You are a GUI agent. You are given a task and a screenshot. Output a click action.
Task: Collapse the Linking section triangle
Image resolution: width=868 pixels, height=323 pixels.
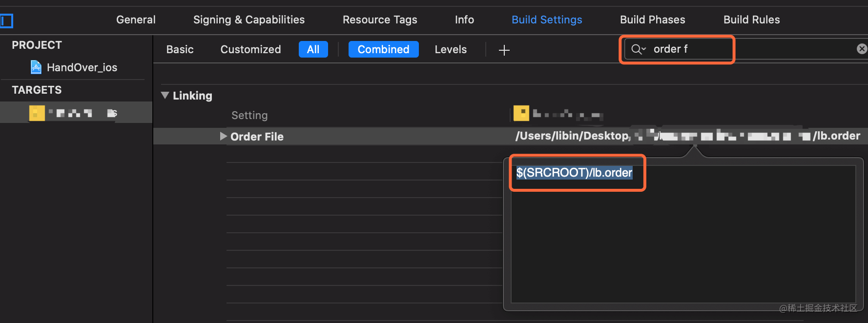coord(165,95)
